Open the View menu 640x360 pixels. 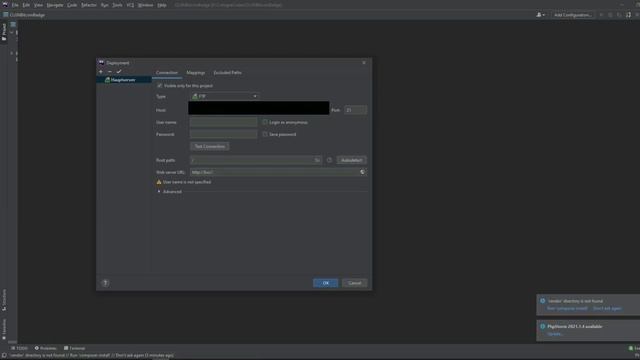pos(38,5)
